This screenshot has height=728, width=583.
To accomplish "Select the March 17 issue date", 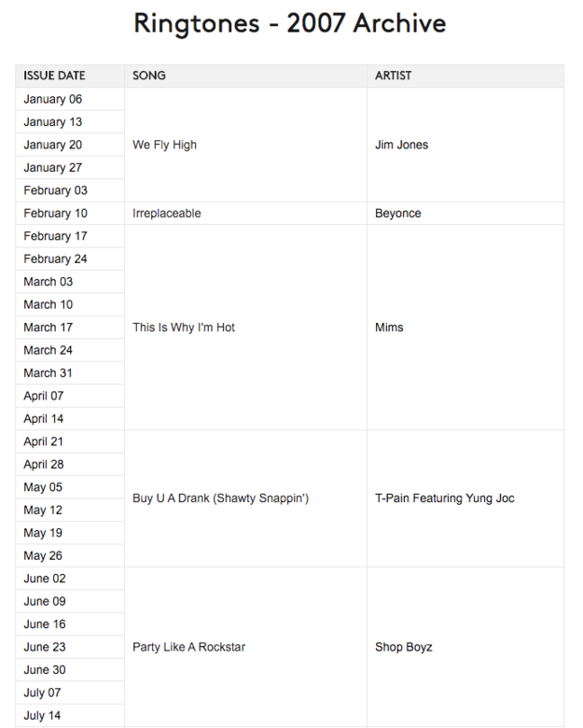I will (x=49, y=328).
